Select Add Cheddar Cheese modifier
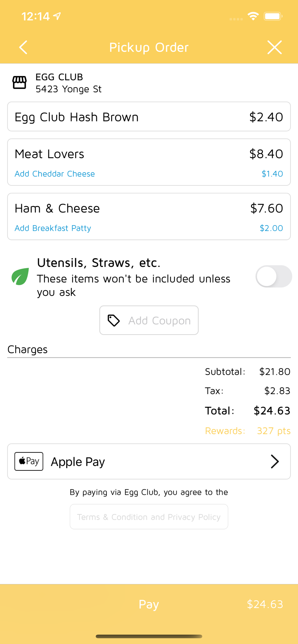This screenshot has width=298, height=644. [55, 174]
